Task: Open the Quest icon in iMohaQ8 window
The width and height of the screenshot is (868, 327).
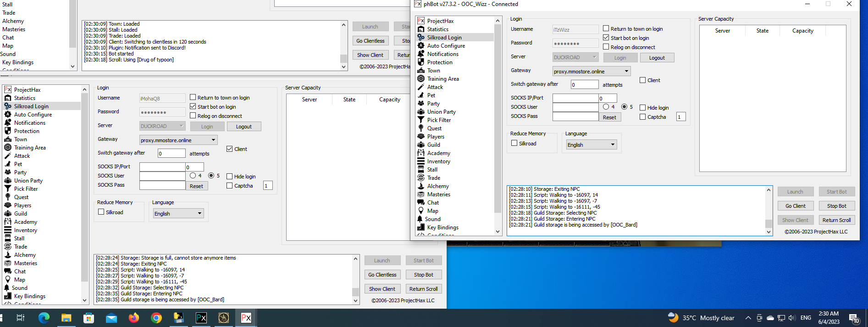Action: [x=8, y=197]
